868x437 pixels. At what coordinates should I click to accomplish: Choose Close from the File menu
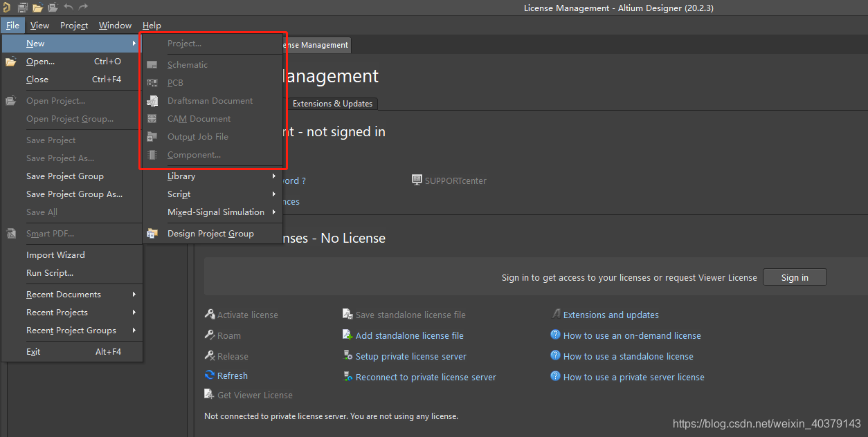[x=72, y=80]
